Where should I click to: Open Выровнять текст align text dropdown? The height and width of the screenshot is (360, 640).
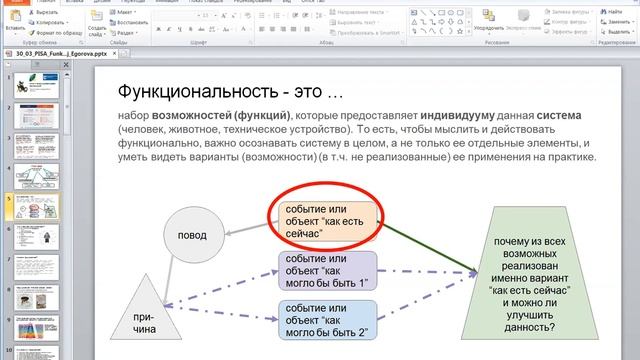[355, 22]
